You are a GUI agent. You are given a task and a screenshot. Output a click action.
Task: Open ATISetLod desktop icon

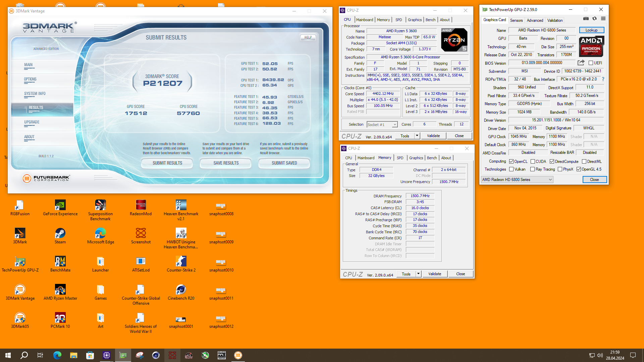(x=141, y=264)
